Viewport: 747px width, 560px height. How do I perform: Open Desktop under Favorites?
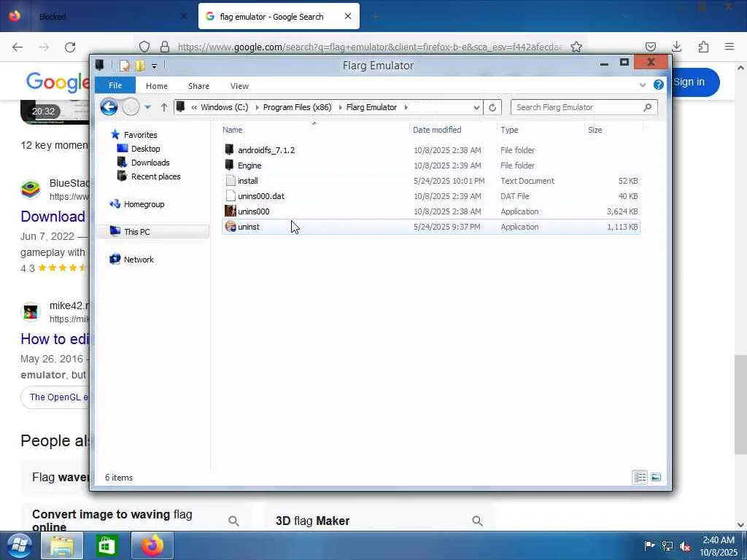(145, 149)
